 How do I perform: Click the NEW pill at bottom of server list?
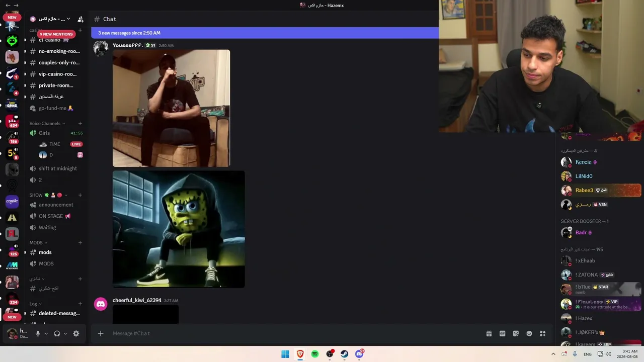click(12, 317)
